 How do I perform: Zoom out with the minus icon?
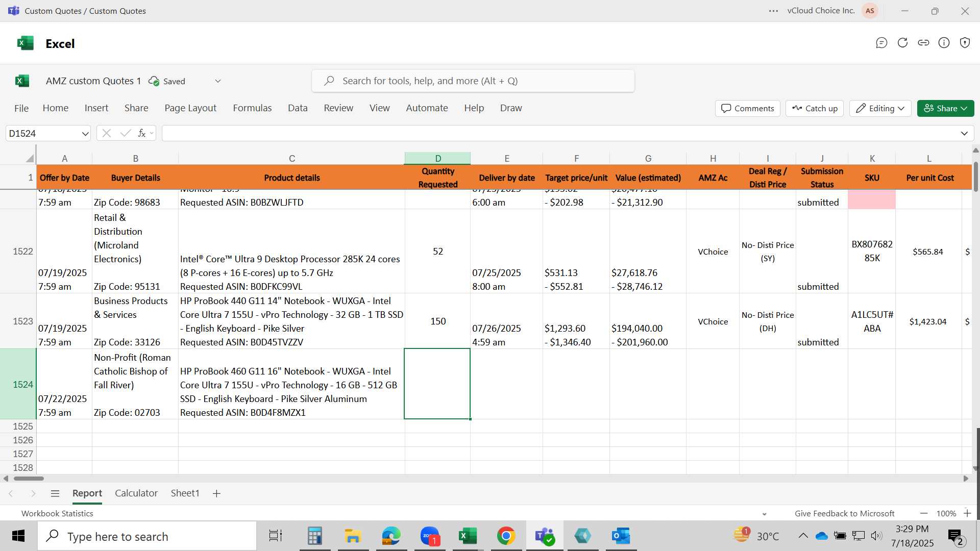coord(924,513)
